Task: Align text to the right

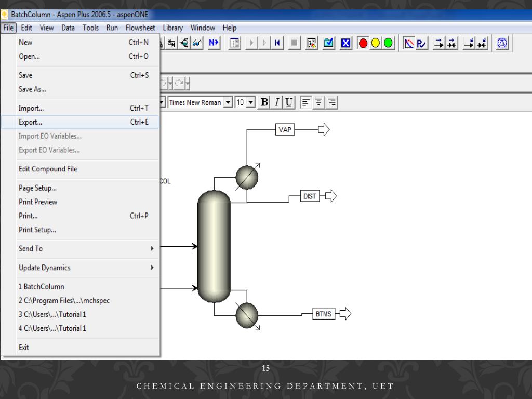Action: pos(331,102)
